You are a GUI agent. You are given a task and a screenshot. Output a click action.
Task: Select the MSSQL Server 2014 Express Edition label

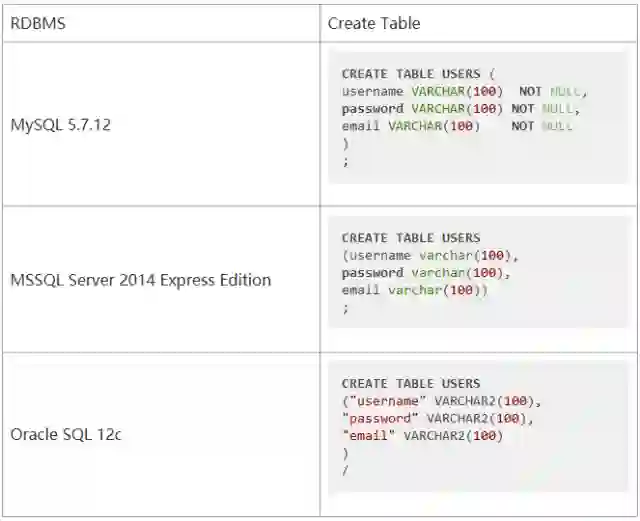140,280
